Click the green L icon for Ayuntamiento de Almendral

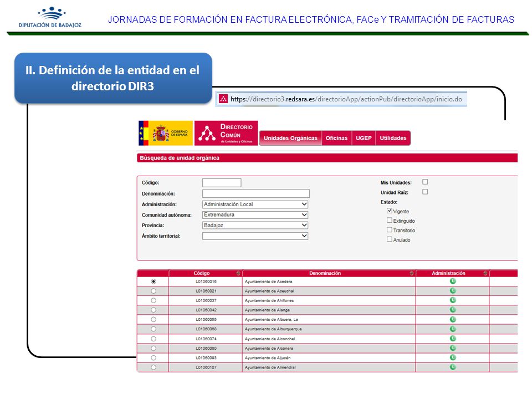coord(453,367)
